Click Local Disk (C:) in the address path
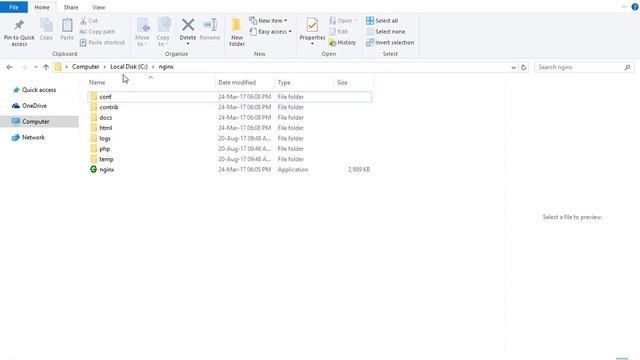The width and height of the screenshot is (640, 360). click(129, 67)
